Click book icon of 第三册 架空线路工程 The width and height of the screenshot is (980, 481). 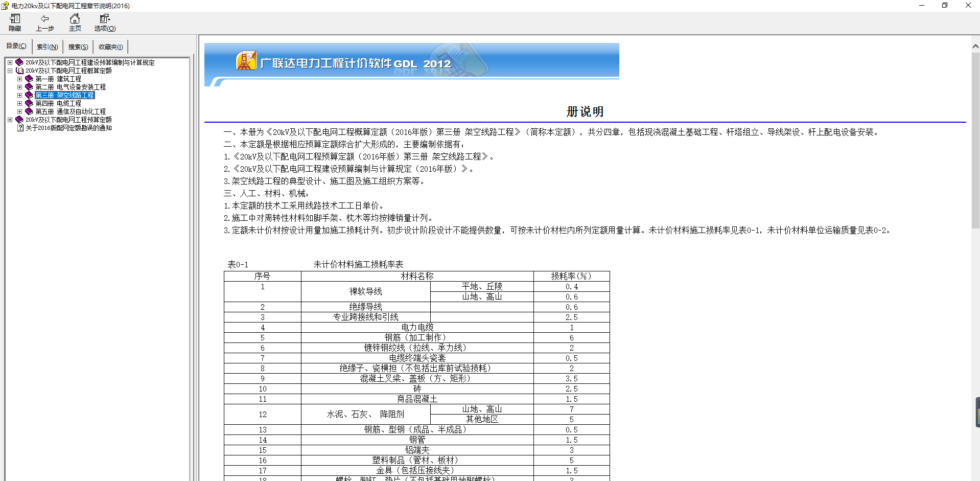click(29, 95)
